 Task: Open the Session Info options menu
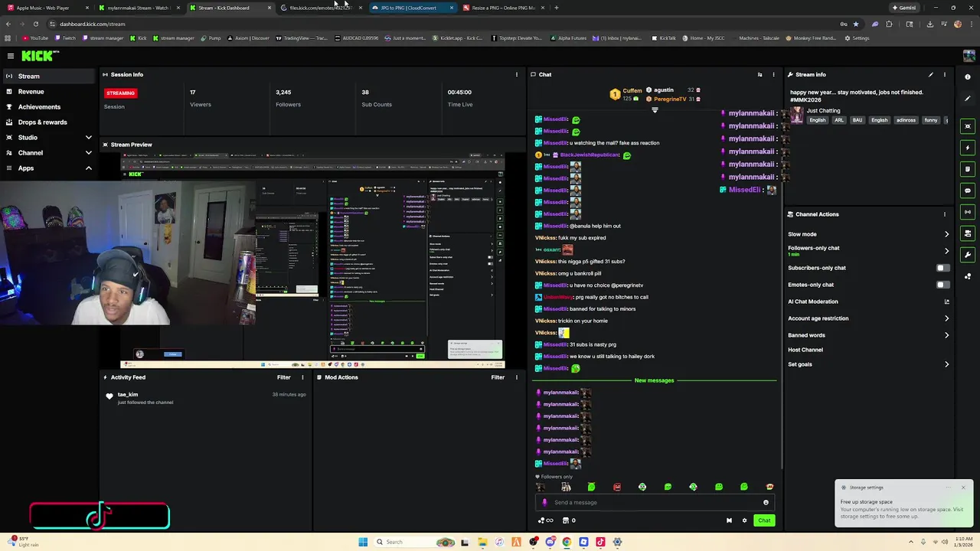[516, 75]
